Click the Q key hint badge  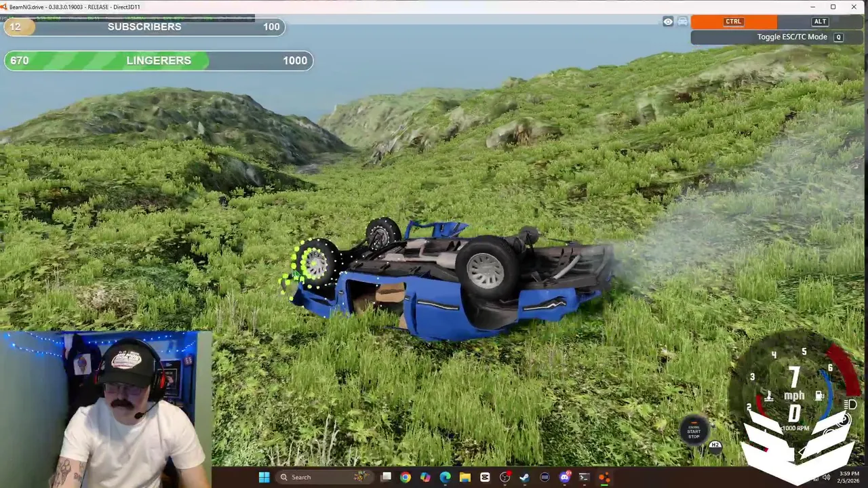click(x=839, y=37)
